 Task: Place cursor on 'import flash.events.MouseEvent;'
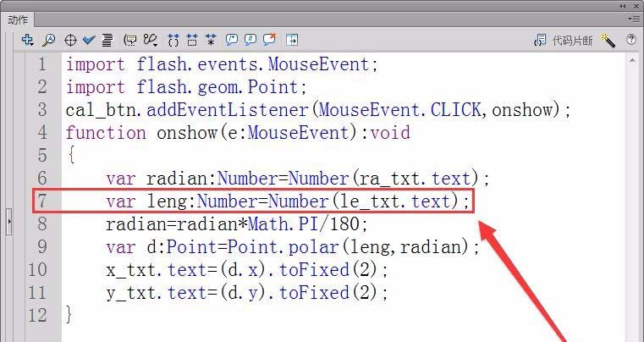223,64
